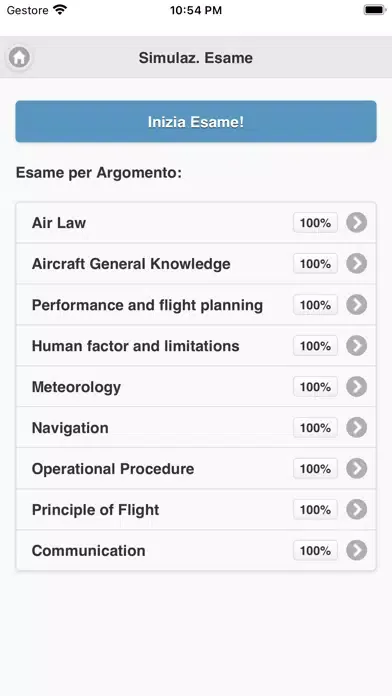392x696 pixels.
Task: Select Aircraft General Knowledge topic label
Action: [131, 264]
